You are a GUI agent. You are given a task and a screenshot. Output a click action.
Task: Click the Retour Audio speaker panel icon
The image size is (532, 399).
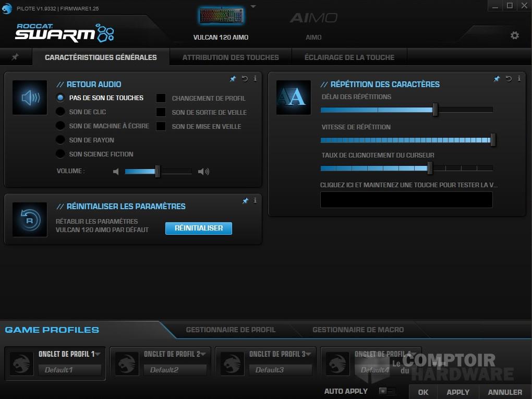click(29, 98)
